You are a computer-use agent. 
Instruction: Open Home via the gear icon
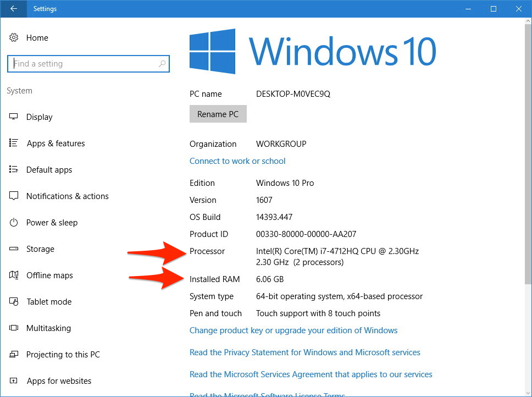tap(14, 37)
